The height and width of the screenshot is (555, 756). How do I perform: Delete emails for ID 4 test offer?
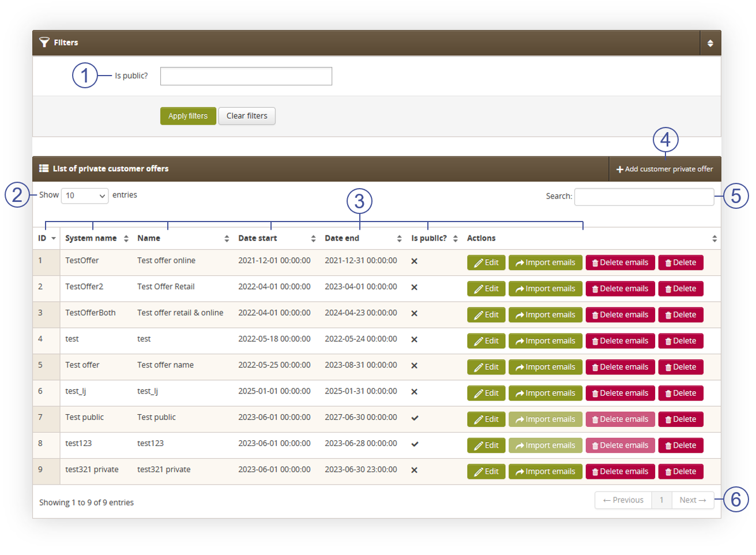coord(620,341)
